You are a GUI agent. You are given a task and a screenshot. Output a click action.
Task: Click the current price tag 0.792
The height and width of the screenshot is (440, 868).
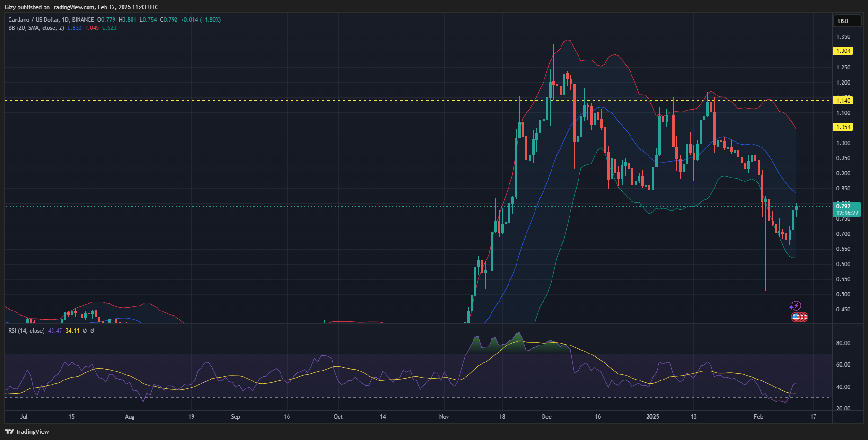[843, 207]
